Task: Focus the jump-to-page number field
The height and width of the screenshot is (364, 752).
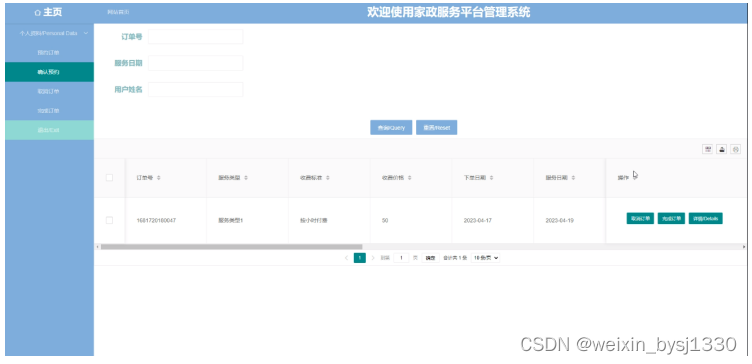Action: (x=401, y=258)
